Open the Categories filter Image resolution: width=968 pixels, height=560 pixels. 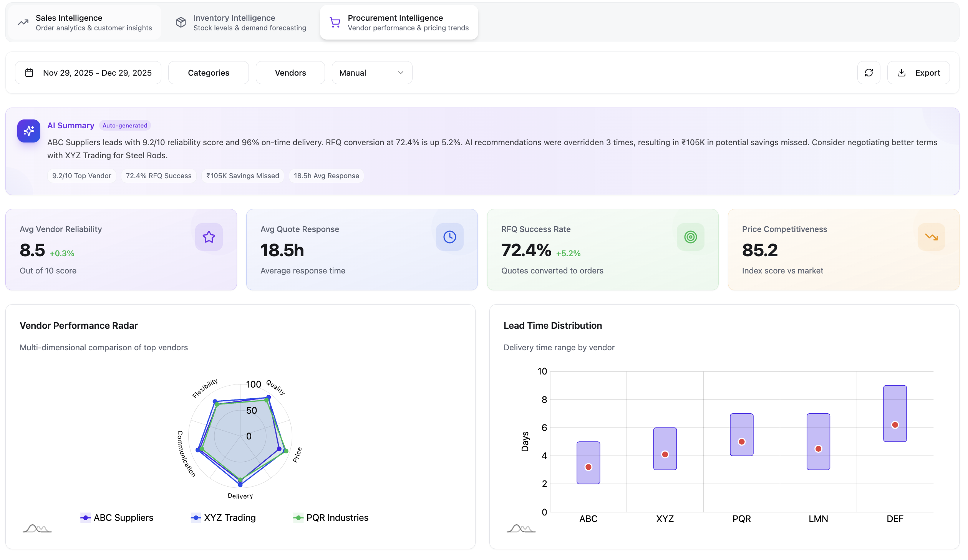(x=209, y=73)
